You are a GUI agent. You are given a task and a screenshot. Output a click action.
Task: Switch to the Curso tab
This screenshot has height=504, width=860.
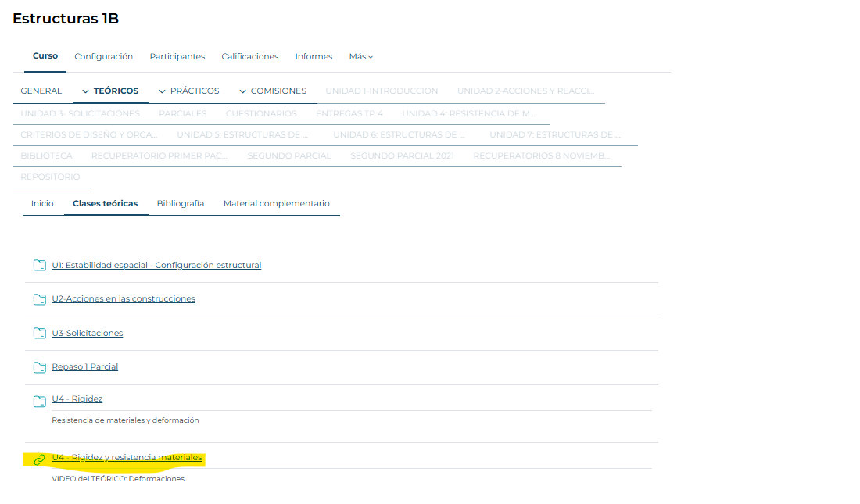(x=45, y=56)
